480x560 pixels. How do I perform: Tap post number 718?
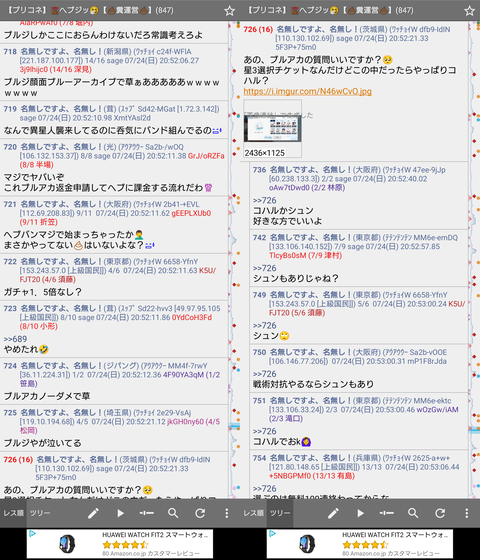click(x=10, y=51)
